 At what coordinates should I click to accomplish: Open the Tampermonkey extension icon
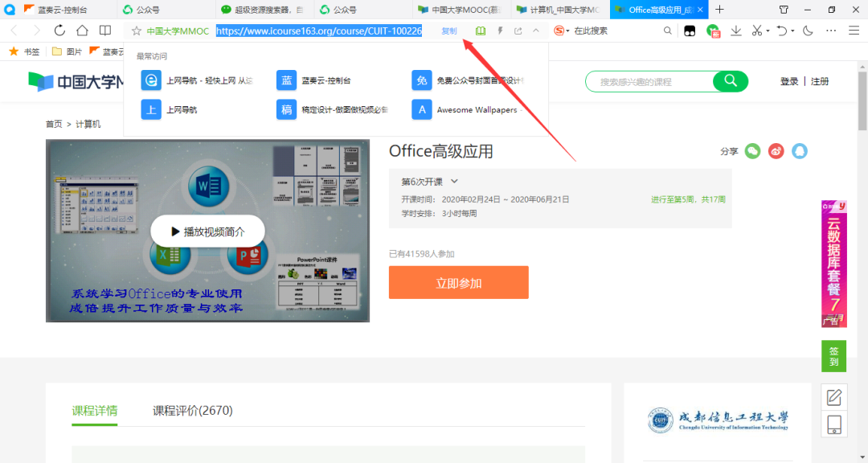coord(690,31)
